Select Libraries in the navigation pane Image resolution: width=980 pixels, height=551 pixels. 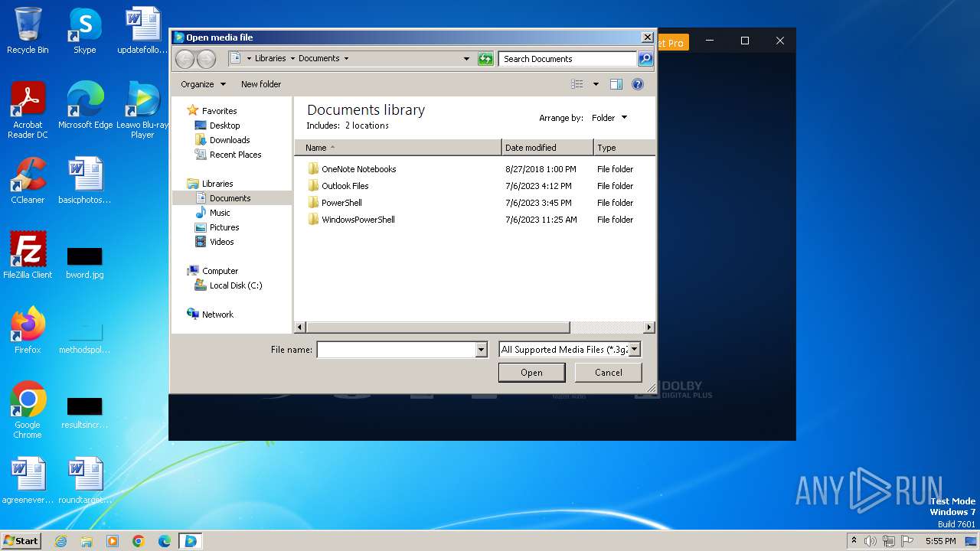coord(217,184)
